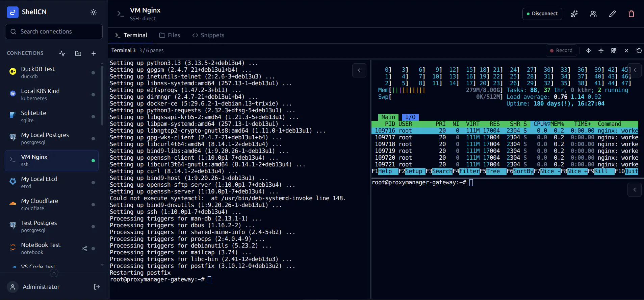Click the Disconnect button
Screen dimensions: 644x300
click(542, 14)
